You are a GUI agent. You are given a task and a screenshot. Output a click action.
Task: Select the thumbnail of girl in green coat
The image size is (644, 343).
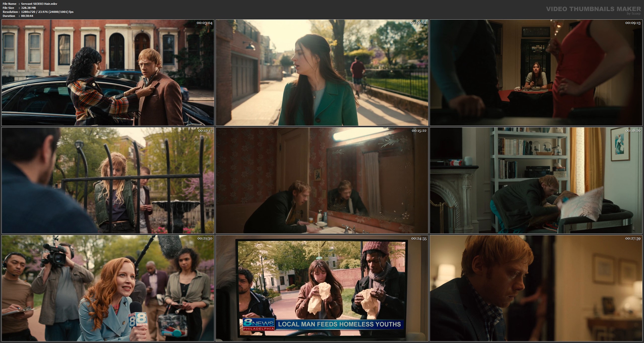click(322, 73)
